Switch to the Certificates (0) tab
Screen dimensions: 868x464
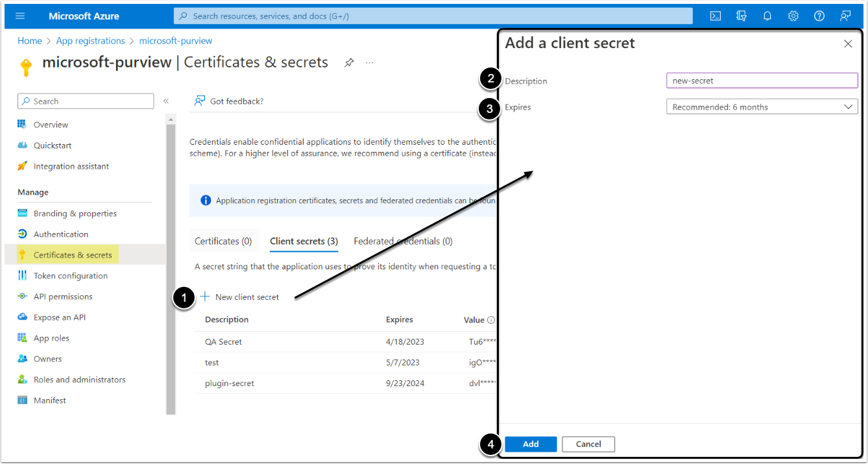[x=223, y=241]
